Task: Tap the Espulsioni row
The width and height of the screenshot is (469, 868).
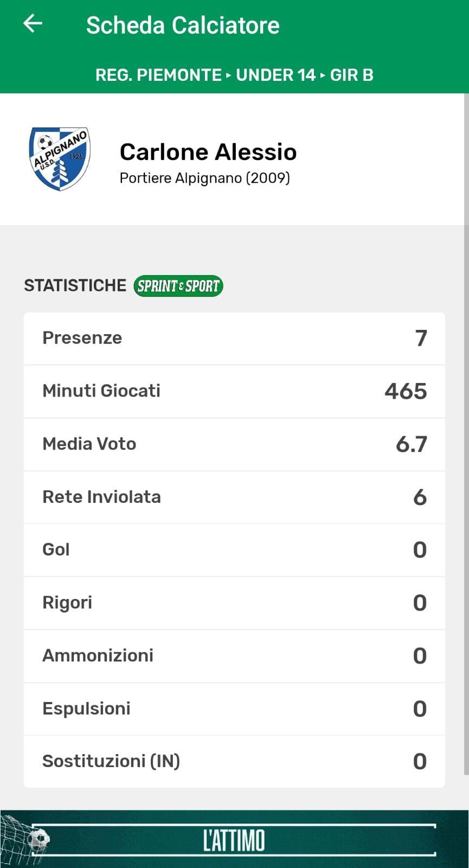Action: tap(234, 709)
